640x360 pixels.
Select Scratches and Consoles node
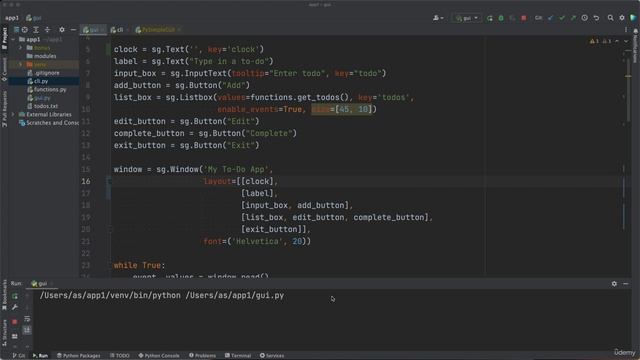49,123
